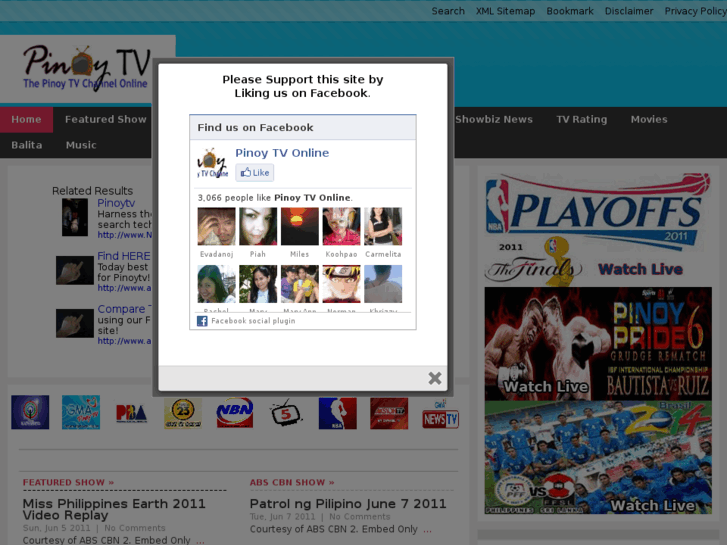The width and height of the screenshot is (727, 545).
Task: Open the Philippines vs Sri Lanka football banner
Action: [598, 457]
